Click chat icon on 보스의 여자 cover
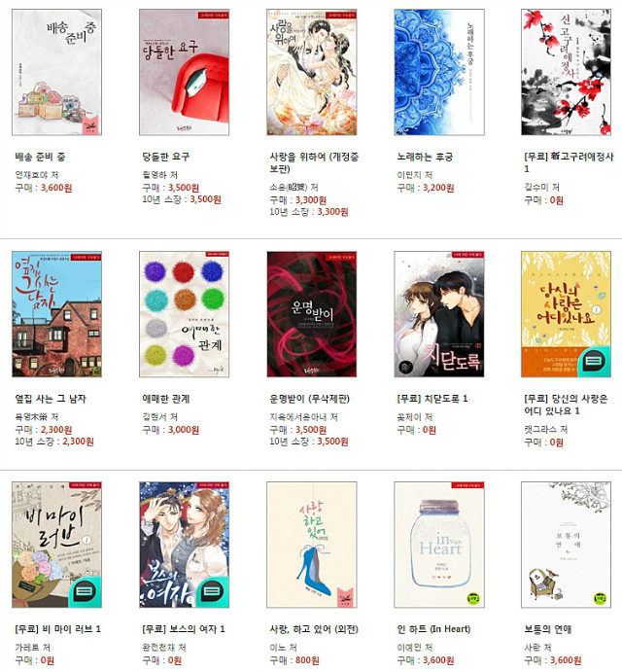622x672 pixels. tap(213, 592)
